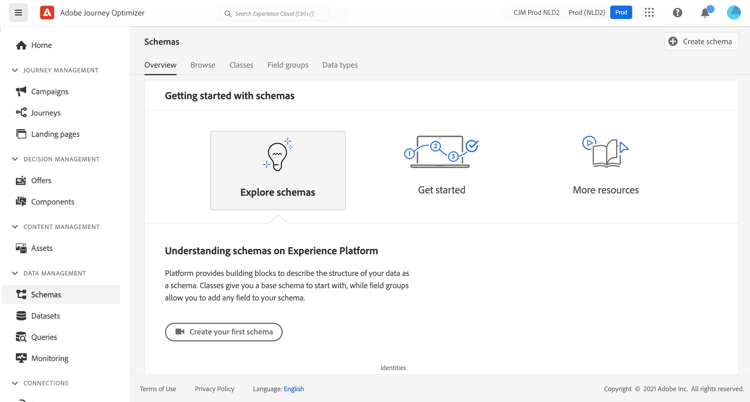Screen dimensions: 750x402
Task: Open Campaigns from the megaphone icon
Action: click(21, 91)
